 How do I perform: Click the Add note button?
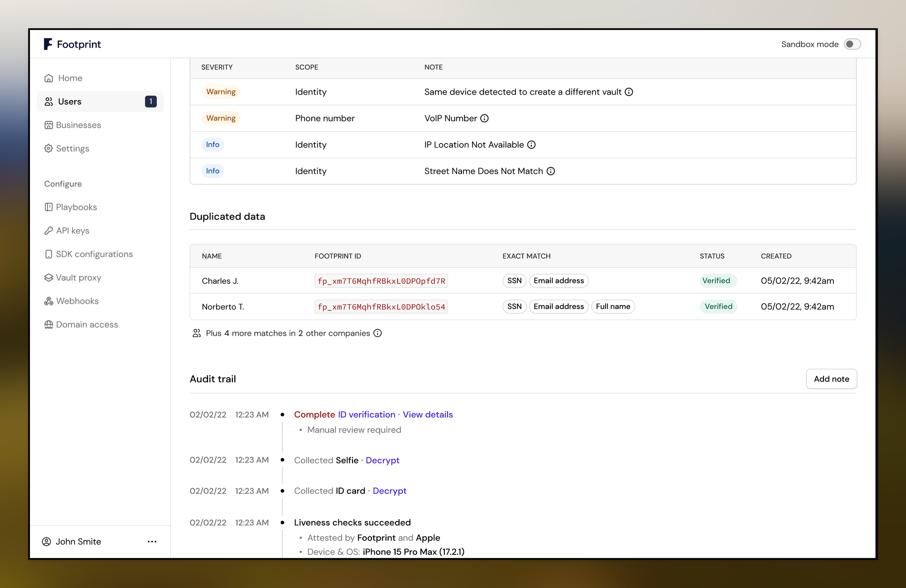point(831,379)
